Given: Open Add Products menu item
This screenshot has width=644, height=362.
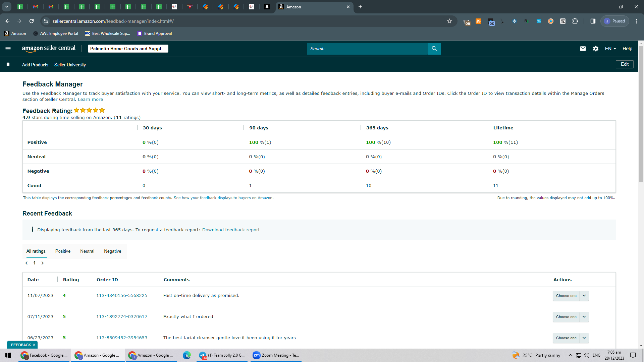Looking at the screenshot, I should (35, 65).
